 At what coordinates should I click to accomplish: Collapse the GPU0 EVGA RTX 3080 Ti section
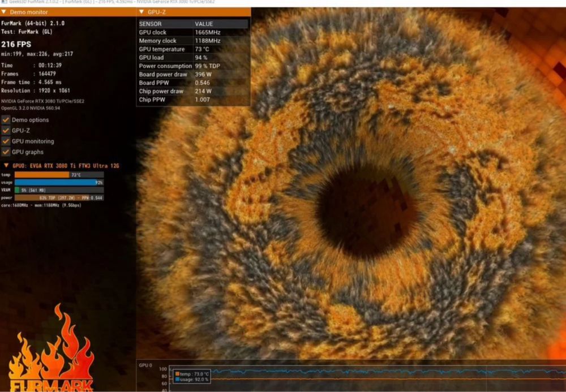pyautogui.click(x=6, y=166)
